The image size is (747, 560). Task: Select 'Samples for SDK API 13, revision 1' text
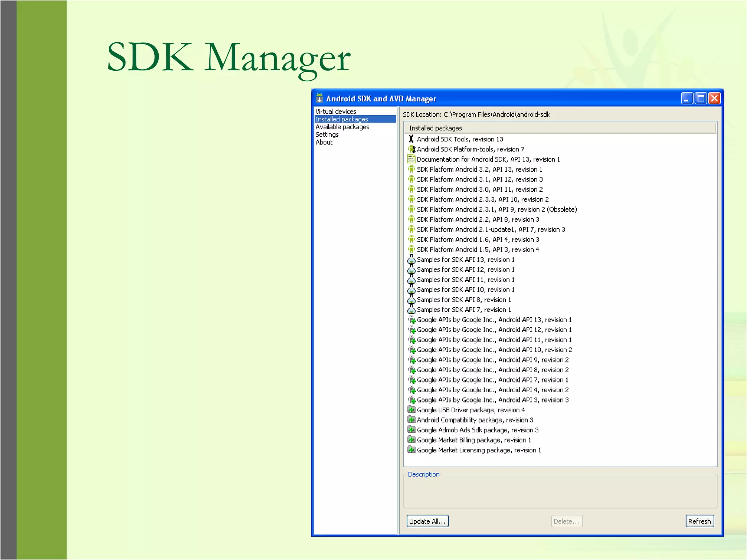466,260
